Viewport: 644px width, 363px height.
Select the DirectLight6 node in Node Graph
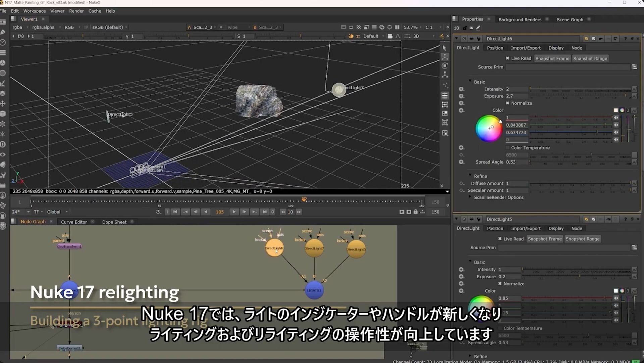coord(274,248)
